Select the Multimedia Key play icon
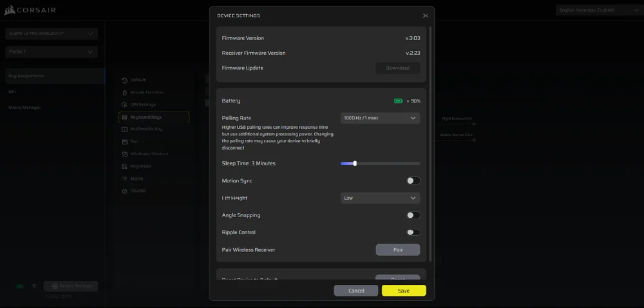 [x=125, y=130]
